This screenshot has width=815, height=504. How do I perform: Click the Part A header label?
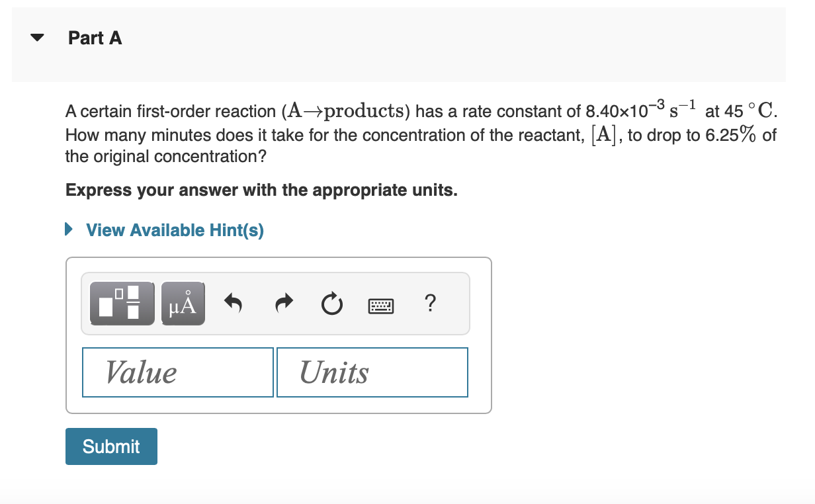95,38
